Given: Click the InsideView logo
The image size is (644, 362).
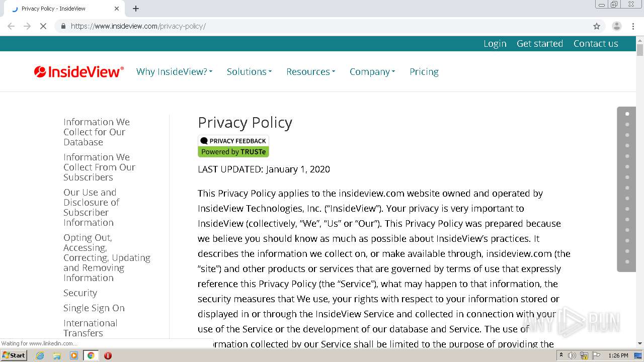Looking at the screenshot, I should click(x=79, y=72).
